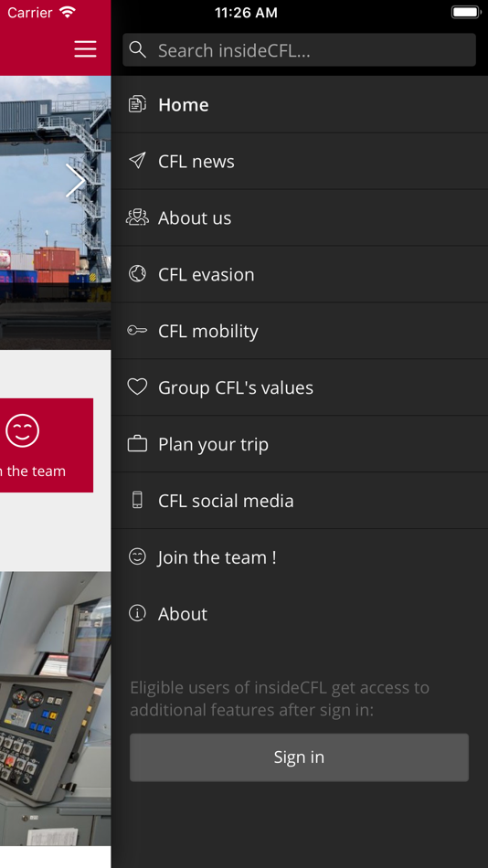Focus the Search insideCFL field
Screen dimensions: 488x868
(299, 50)
